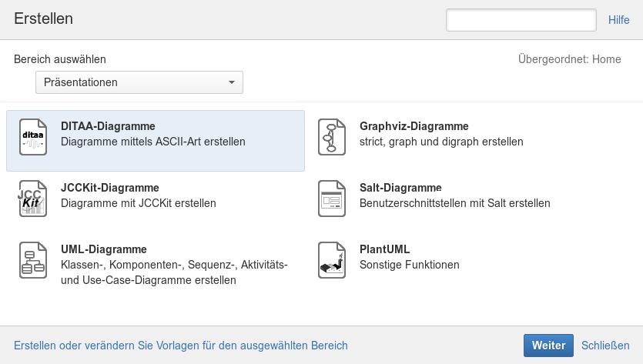
Task: Click the Graphviz diagram icon
Action: click(332, 138)
